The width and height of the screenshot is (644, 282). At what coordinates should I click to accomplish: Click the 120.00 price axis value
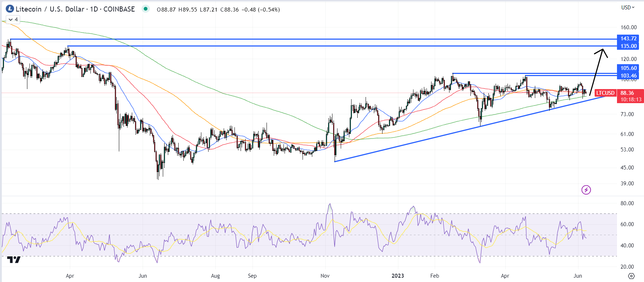click(629, 59)
